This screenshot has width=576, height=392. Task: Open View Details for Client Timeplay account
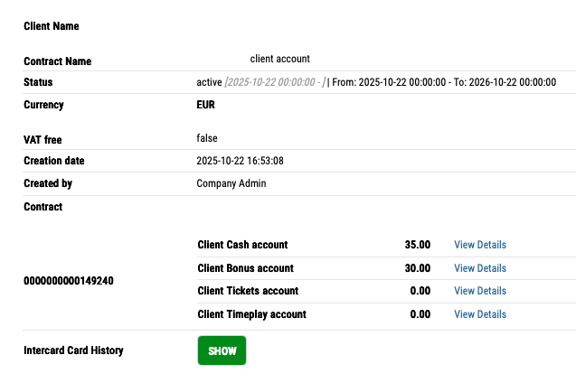(x=479, y=314)
